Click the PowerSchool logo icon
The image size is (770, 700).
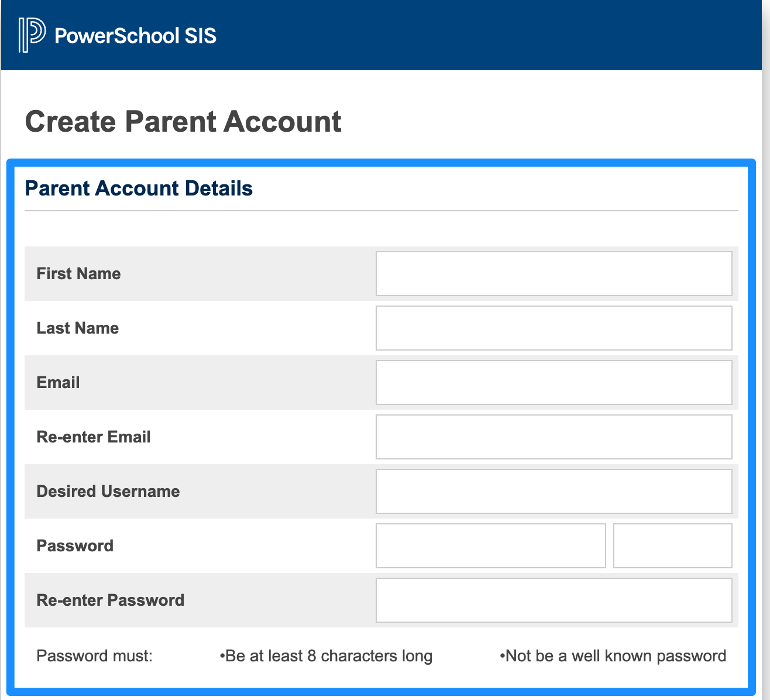tap(30, 35)
